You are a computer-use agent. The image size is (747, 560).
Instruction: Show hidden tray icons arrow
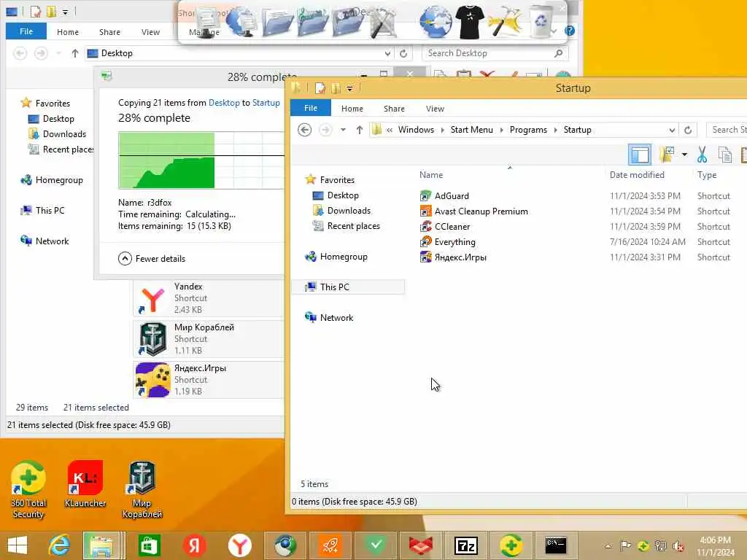(x=608, y=546)
